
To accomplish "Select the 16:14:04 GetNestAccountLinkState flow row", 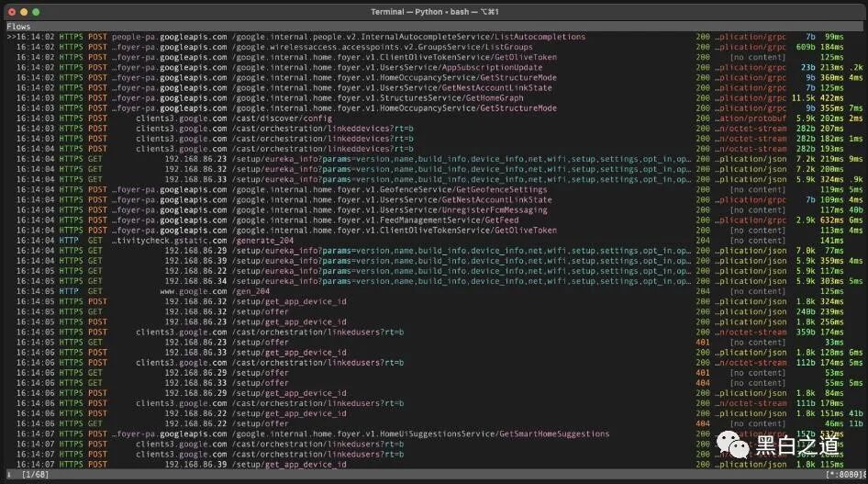I will (434, 200).
